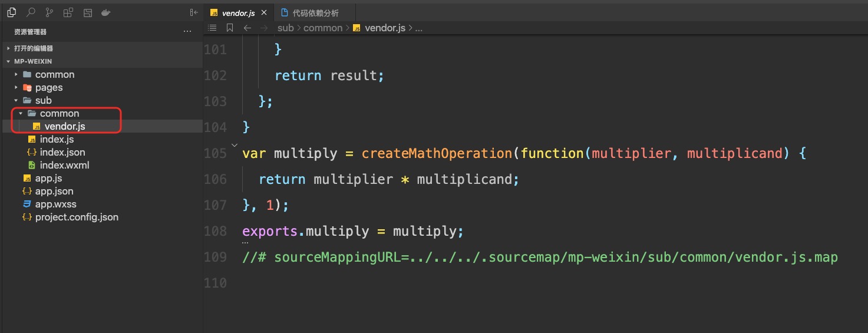Collapse the sidebar with the arrow icon
The width and height of the screenshot is (868, 333).
pyautogui.click(x=193, y=12)
